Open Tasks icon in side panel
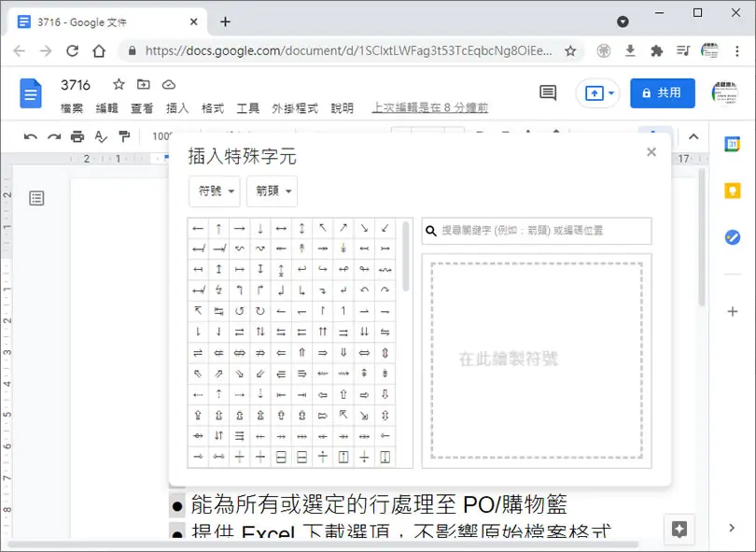 pyautogui.click(x=733, y=237)
